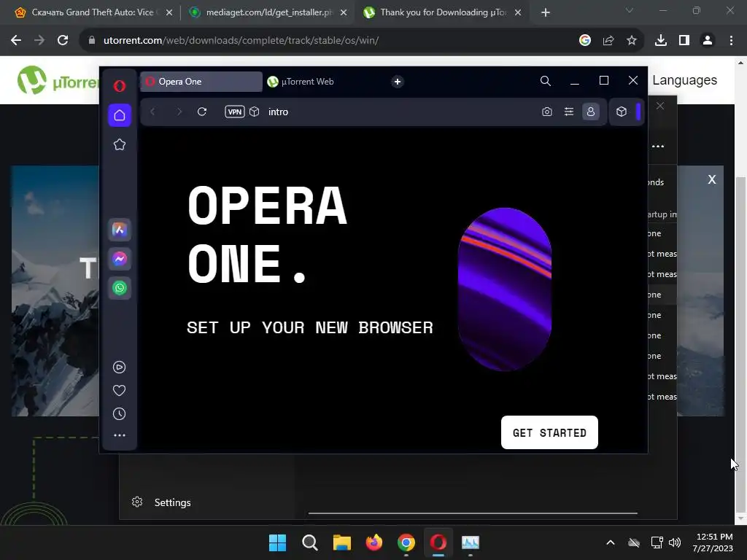
Task: Open File Explorer from taskbar
Action: (x=341, y=542)
